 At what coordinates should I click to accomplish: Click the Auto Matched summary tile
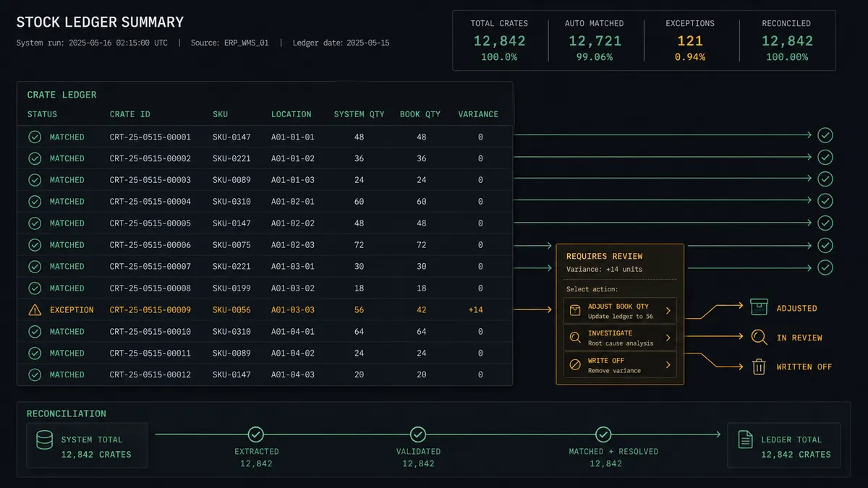(595, 40)
